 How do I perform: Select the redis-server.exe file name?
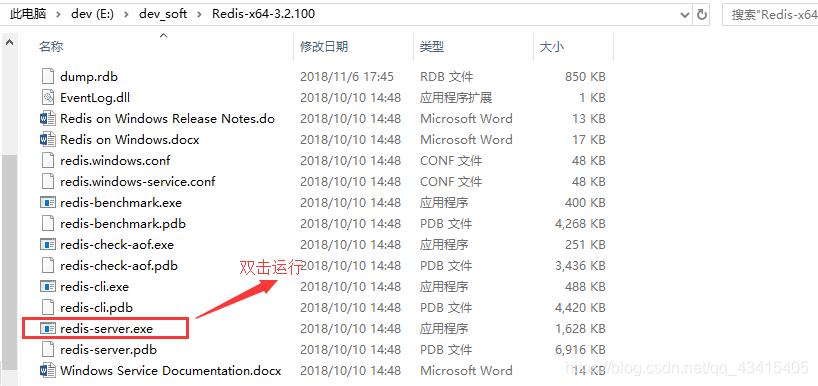106,329
